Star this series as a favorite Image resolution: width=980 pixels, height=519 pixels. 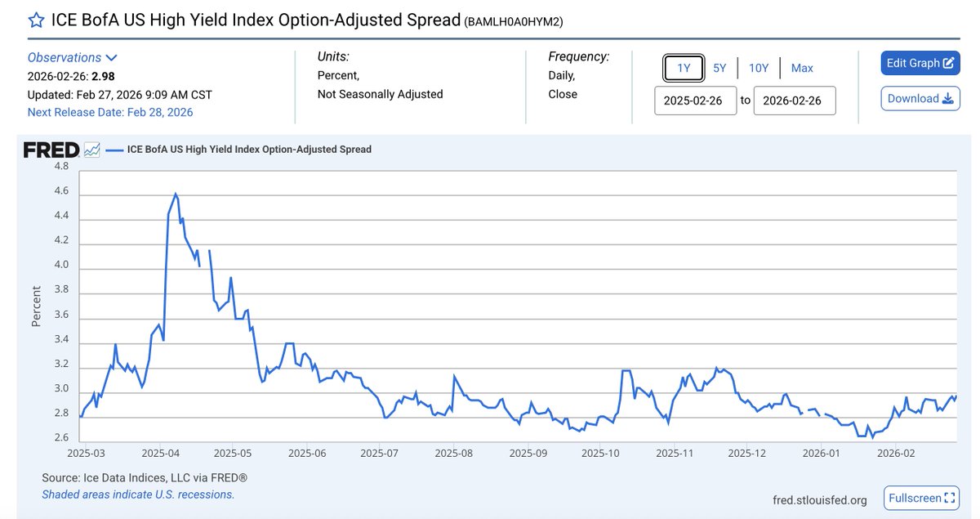coord(36,21)
